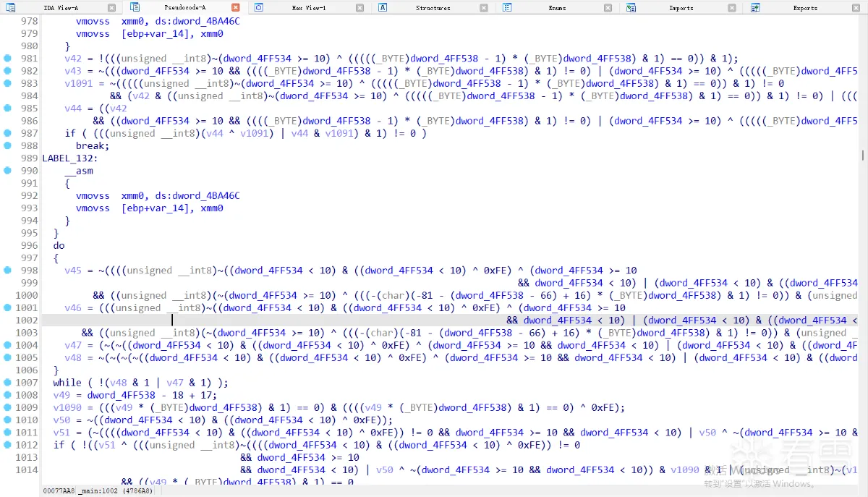Click the Exports tab icon
This screenshot has height=497, width=868.
(x=755, y=7)
